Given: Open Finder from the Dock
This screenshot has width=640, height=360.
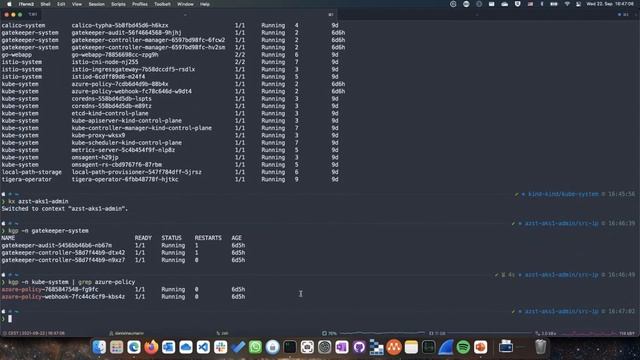Looking at the screenshot, I should click(x=99, y=347).
